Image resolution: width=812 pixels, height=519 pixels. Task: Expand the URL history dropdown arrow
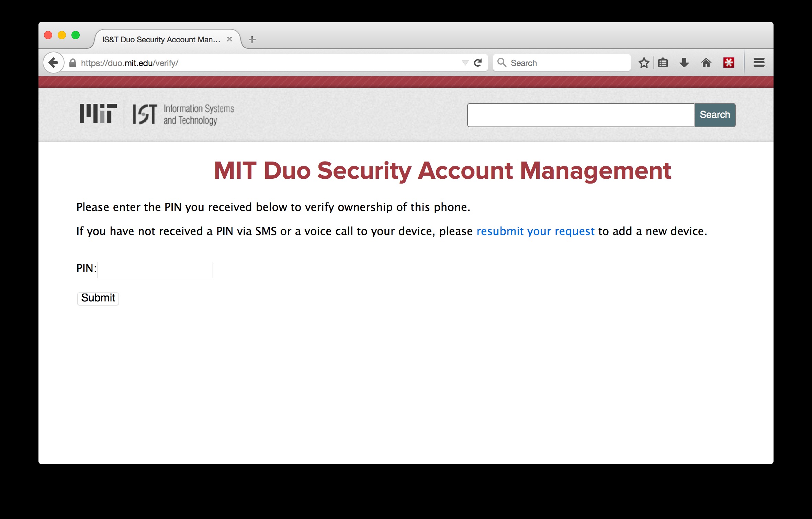click(x=465, y=63)
